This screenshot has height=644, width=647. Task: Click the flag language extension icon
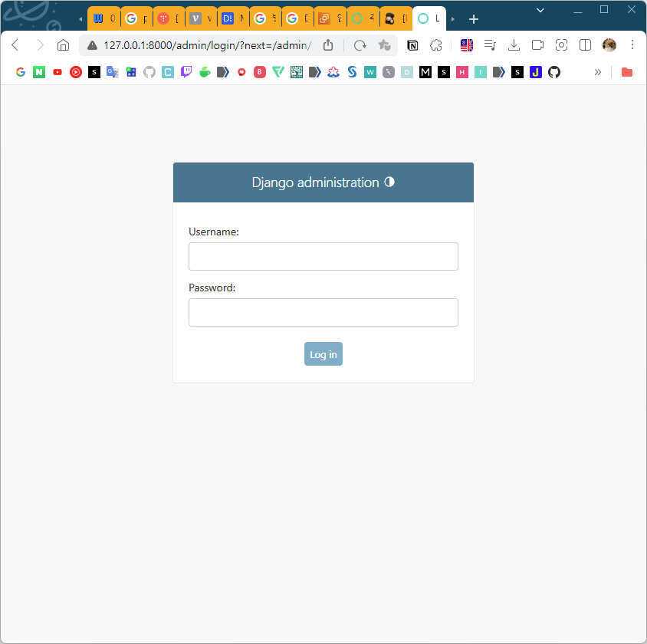click(467, 45)
